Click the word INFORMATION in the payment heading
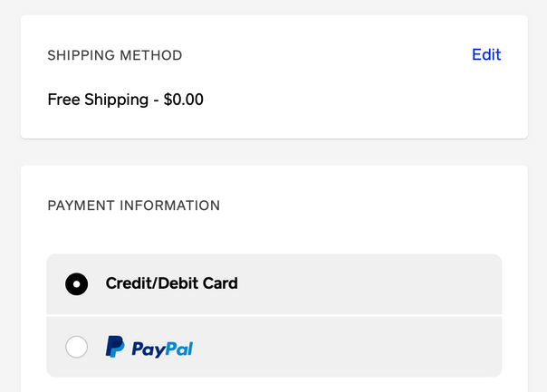The width and height of the screenshot is (547, 392). tap(170, 206)
